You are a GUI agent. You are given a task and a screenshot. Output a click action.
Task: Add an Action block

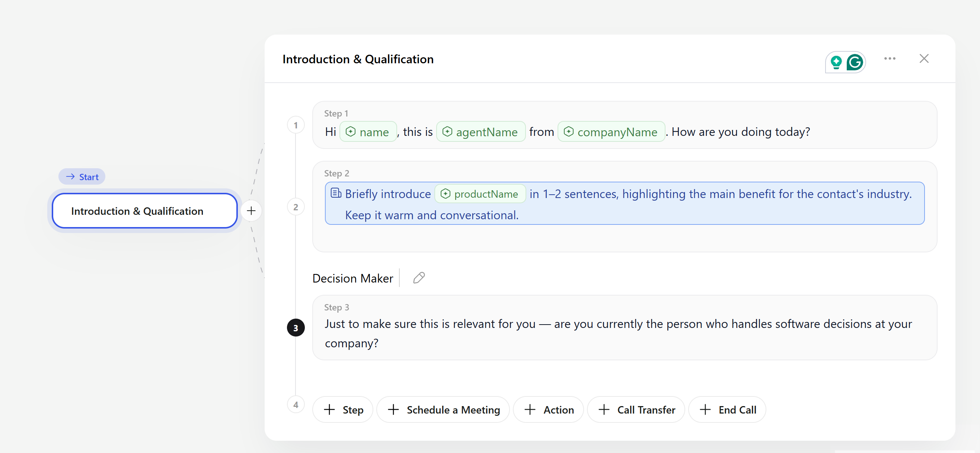pyautogui.click(x=548, y=410)
